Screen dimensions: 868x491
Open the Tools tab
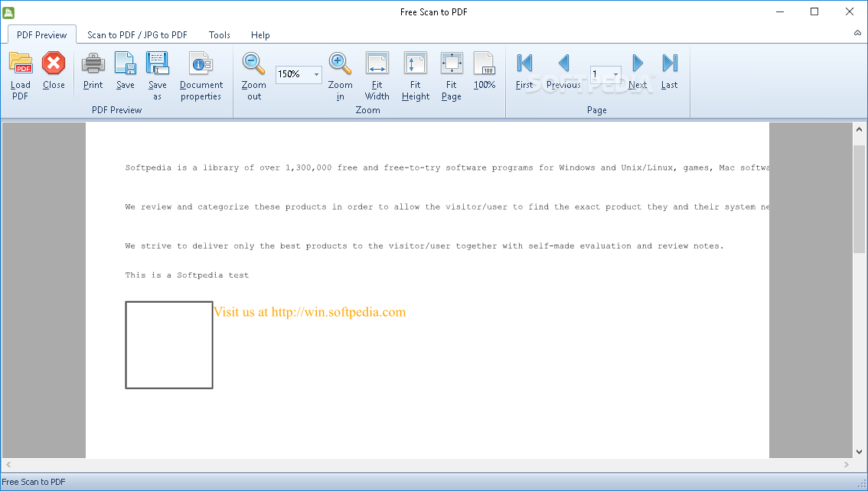(219, 35)
